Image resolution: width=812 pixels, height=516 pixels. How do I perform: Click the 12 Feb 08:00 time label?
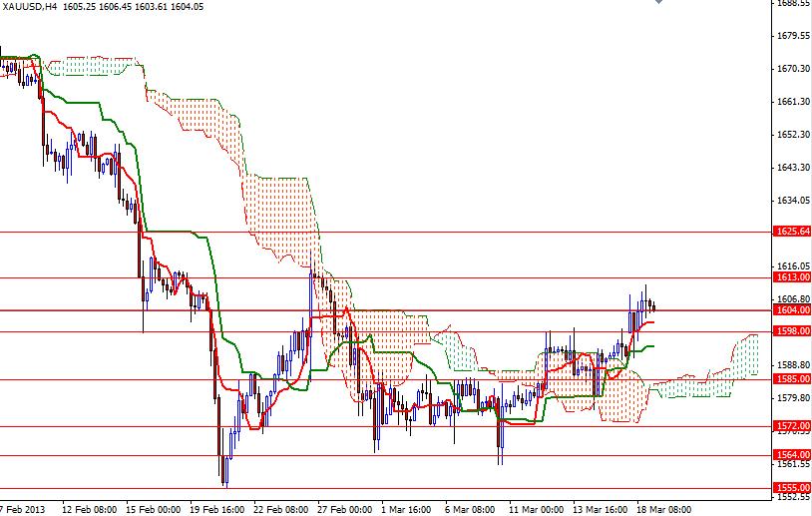89,509
